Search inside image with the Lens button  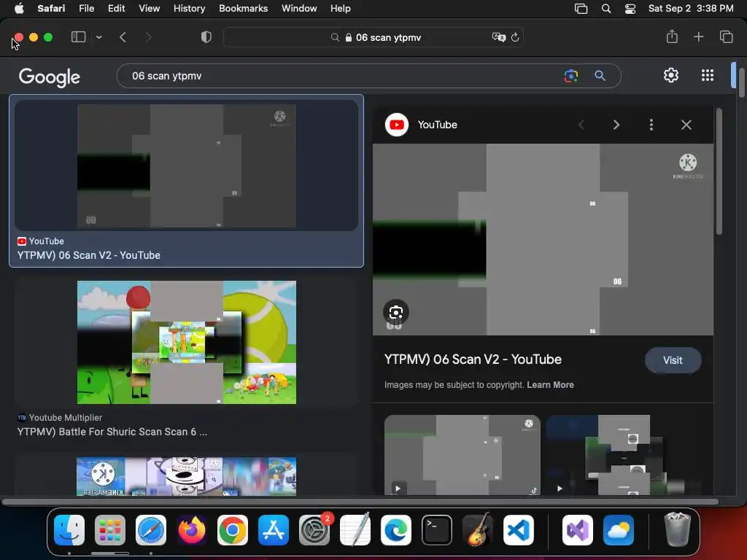click(396, 312)
